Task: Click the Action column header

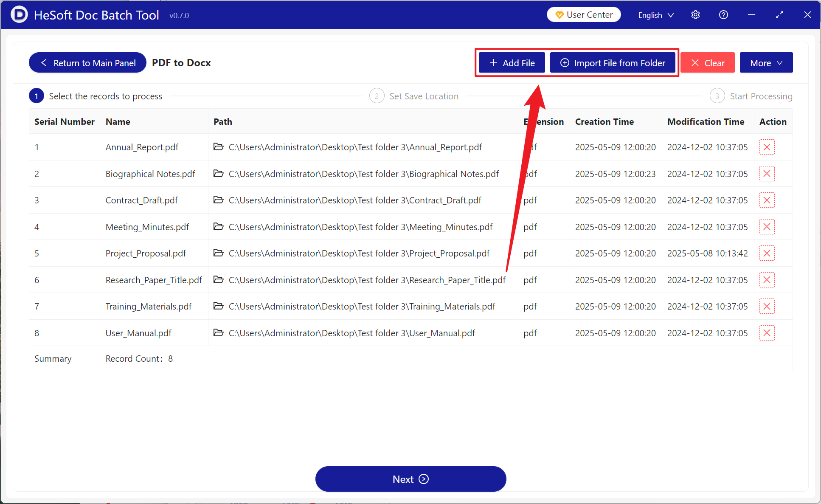Action: coord(773,122)
